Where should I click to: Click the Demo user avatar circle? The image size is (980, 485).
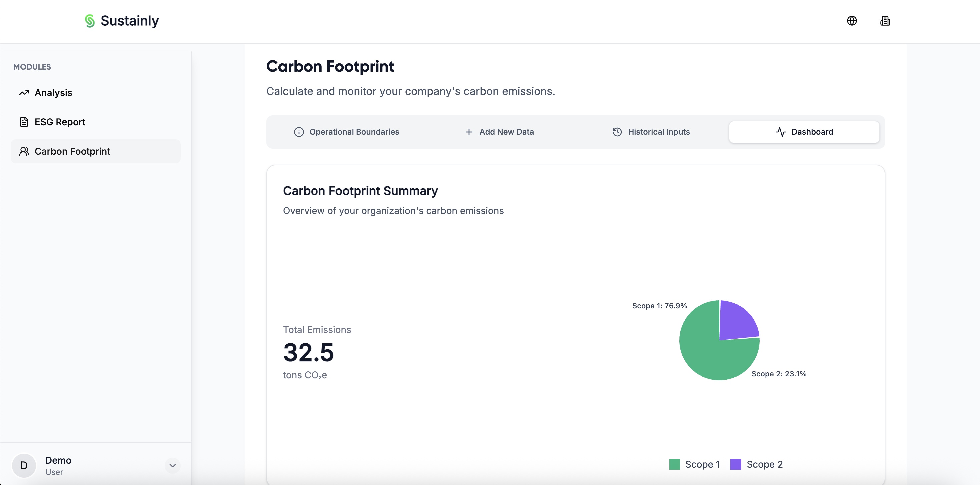pyautogui.click(x=24, y=466)
